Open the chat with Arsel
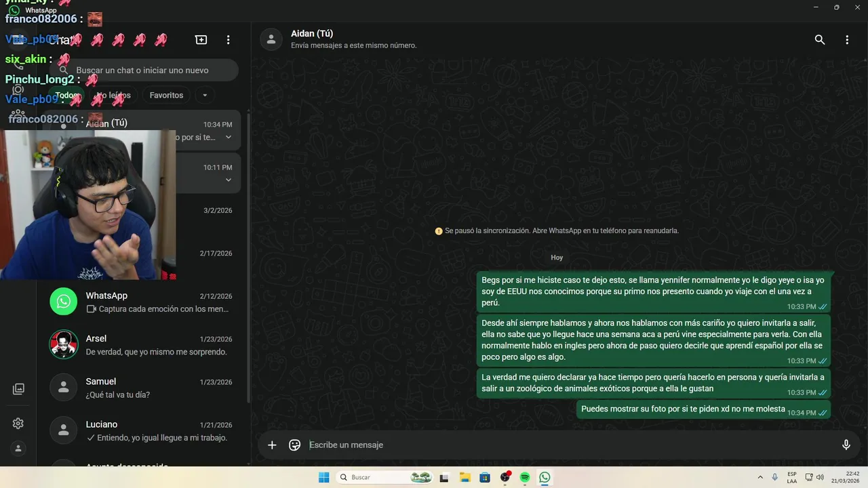868x488 pixels. pyautogui.click(x=142, y=345)
